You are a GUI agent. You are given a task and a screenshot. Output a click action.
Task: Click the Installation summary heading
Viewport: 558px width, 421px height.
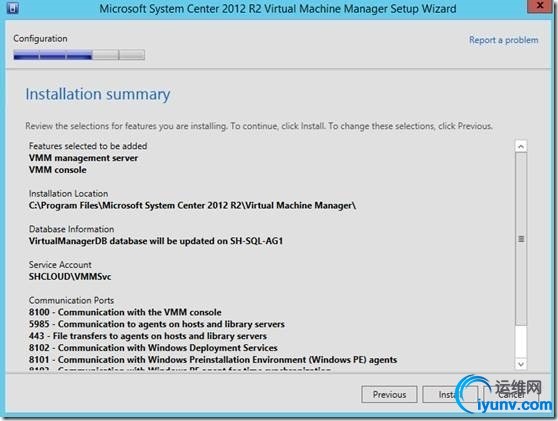pos(98,94)
